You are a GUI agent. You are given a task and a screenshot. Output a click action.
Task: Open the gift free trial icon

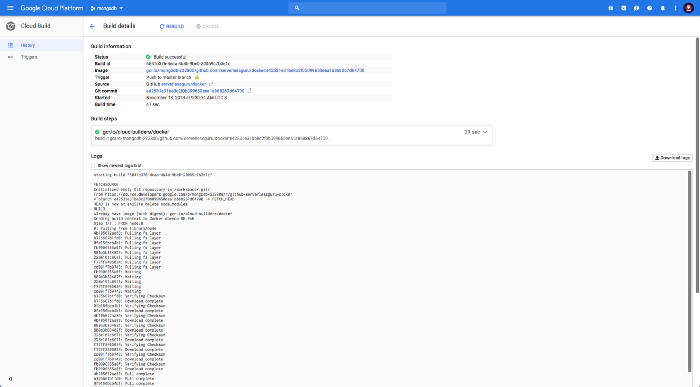click(x=611, y=8)
